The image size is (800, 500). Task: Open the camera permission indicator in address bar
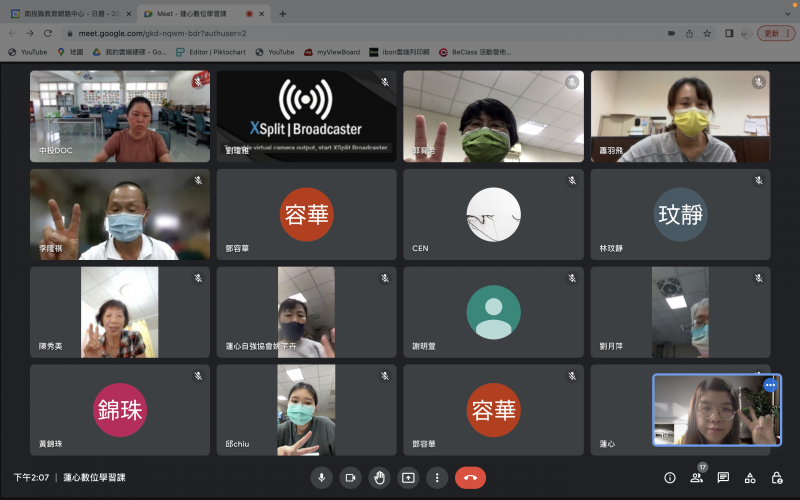point(671,33)
